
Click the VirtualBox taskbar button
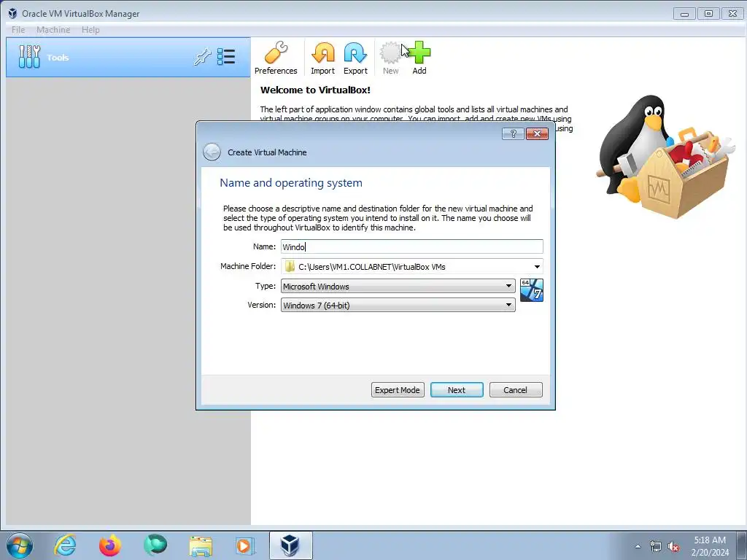click(290, 545)
